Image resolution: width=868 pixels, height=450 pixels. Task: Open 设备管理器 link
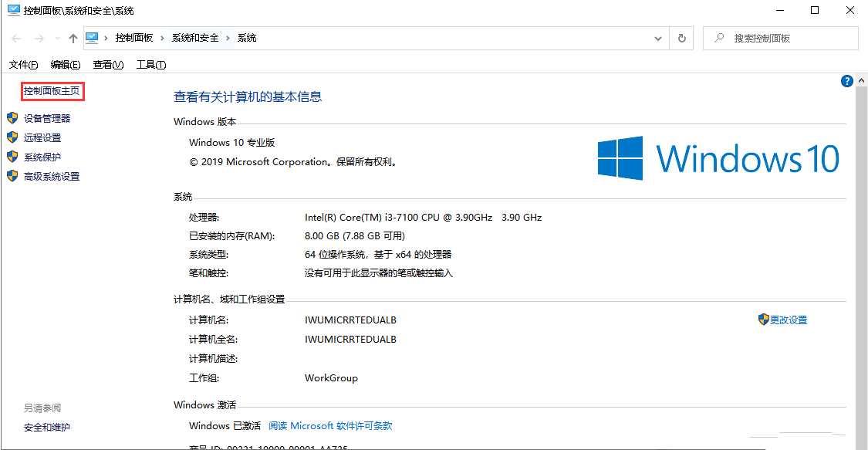tap(47, 118)
